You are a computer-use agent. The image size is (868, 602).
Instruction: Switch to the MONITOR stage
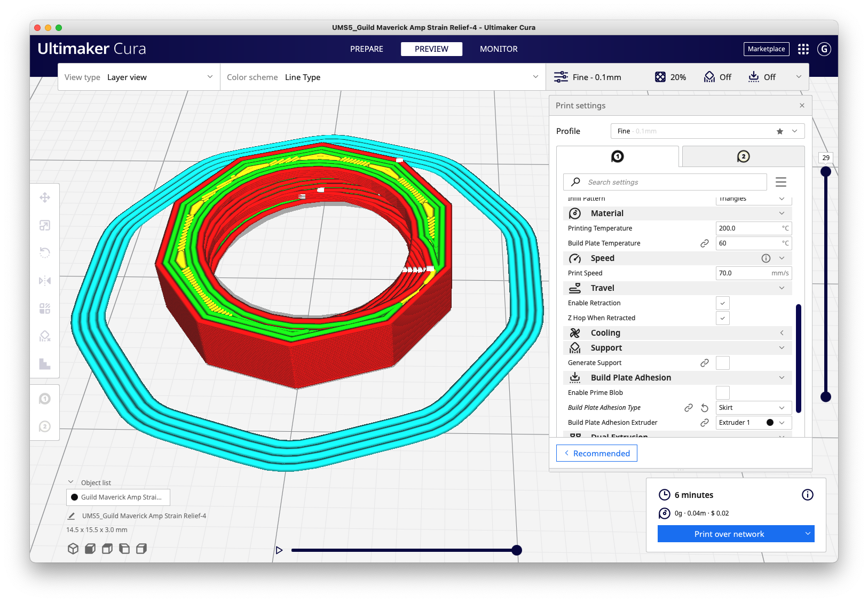click(499, 49)
